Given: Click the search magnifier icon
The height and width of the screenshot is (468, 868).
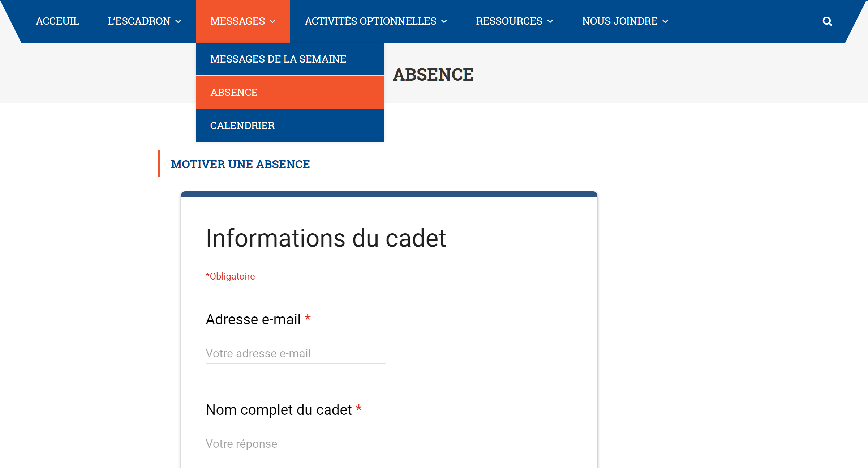Looking at the screenshot, I should [827, 21].
